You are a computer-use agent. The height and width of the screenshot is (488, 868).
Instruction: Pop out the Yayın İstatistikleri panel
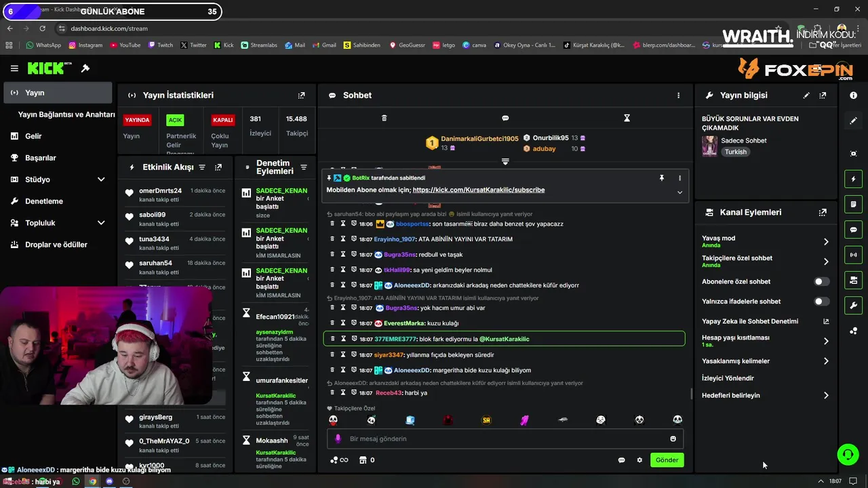coord(302,96)
